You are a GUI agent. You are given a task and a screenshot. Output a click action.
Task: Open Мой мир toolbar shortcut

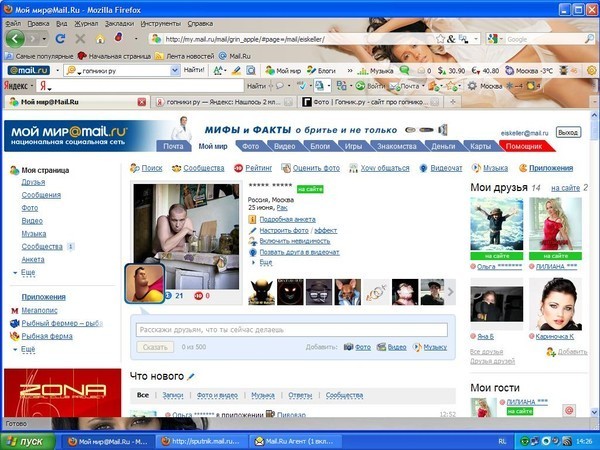click(283, 71)
